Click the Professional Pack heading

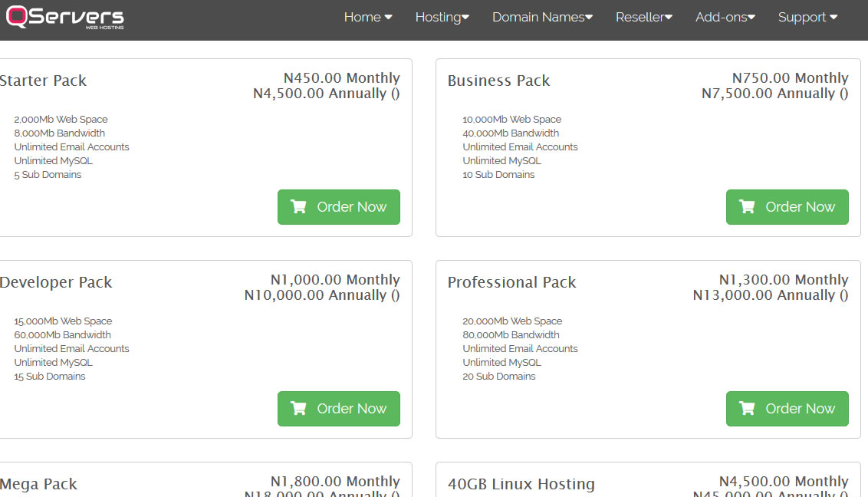(512, 282)
